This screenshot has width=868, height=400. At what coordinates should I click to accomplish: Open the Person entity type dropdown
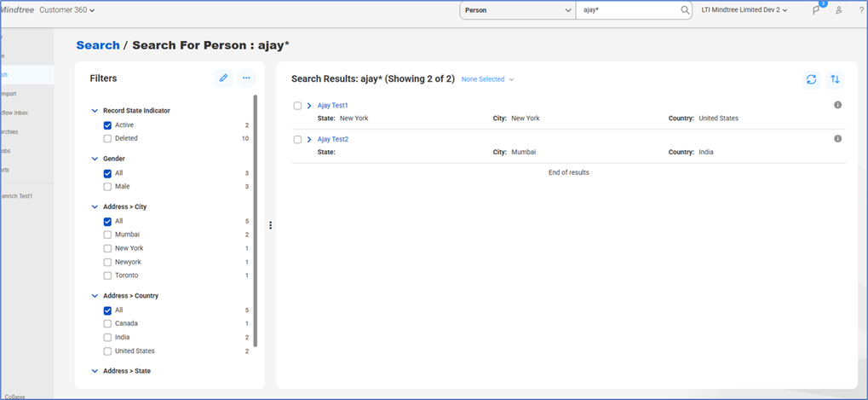(517, 10)
